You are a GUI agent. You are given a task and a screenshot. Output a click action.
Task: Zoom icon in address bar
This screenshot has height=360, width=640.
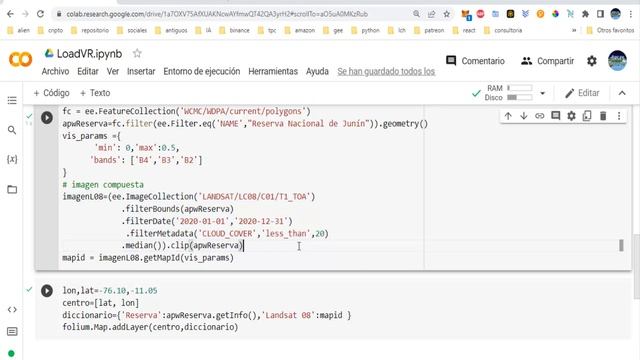tap(416, 14)
